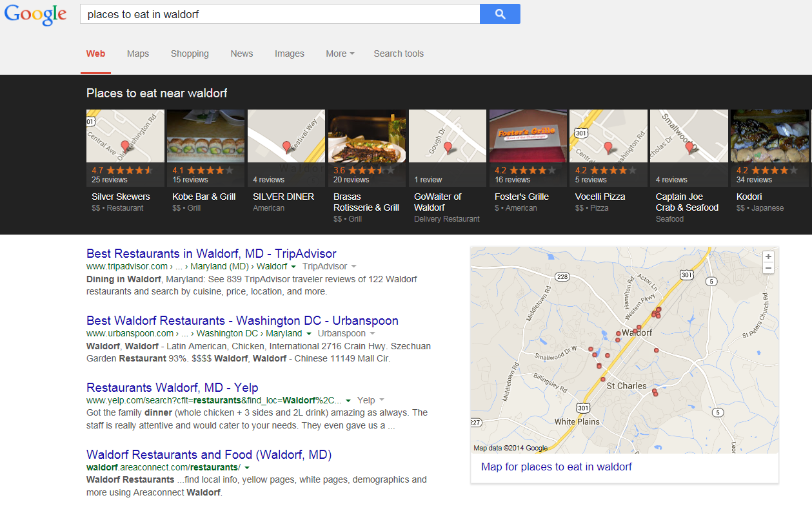Click "Map data ©2014 Google" text
This screenshot has width=812, height=511.
[x=511, y=448]
